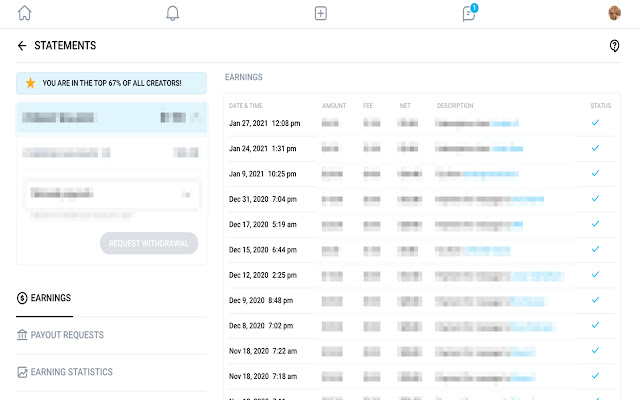
Task: Click the status checkmark for Dec 12, 2020
Action: tap(596, 274)
